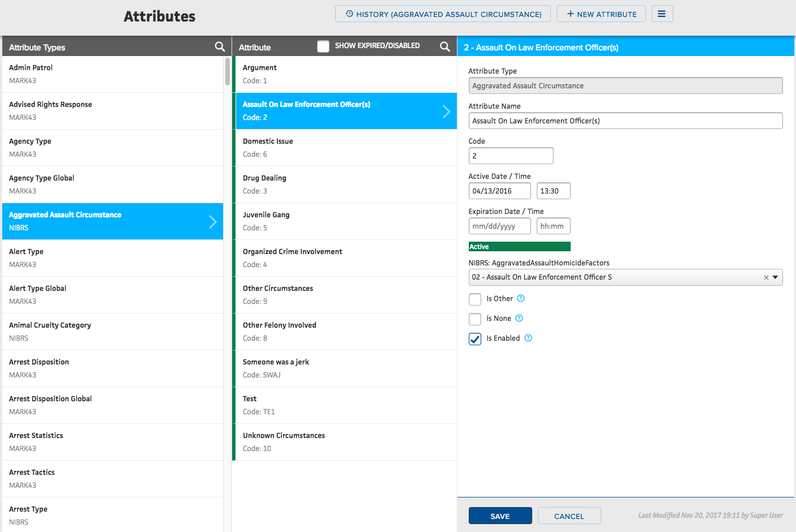Select the Drug Dealing attribute
Viewport: 796px width, 532px height.
click(345, 184)
